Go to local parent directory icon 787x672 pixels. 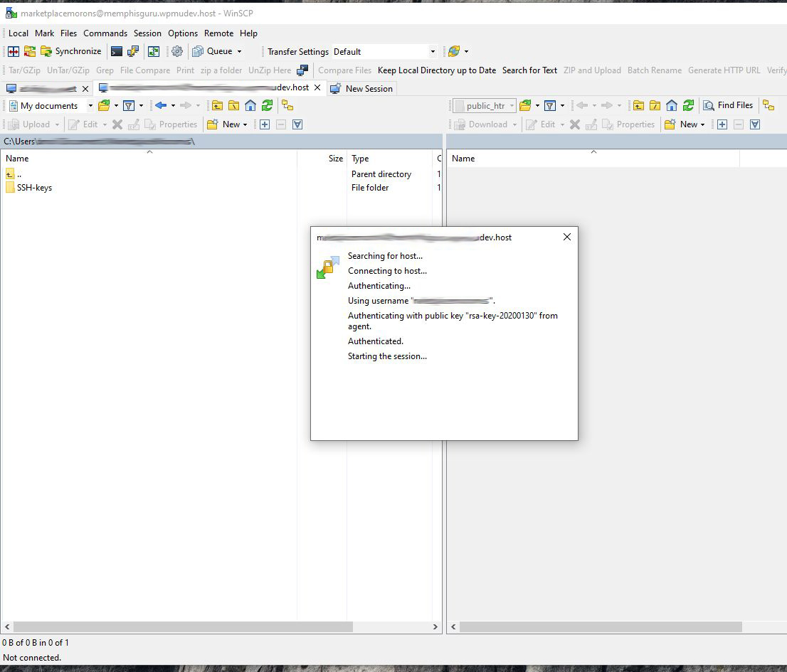click(x=217, y=105)
